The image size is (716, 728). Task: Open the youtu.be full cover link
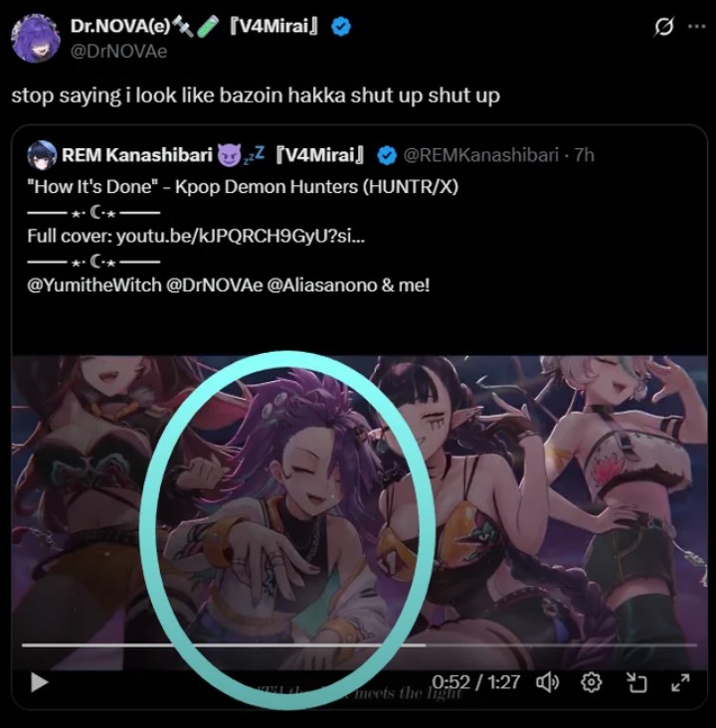[x=240, y=236]
